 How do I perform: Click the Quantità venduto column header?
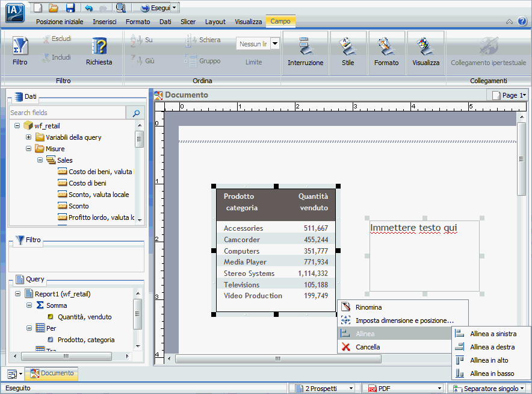pos(313,202)
